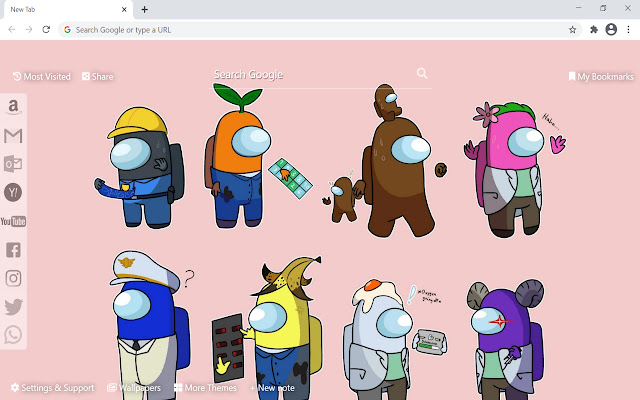Open the Facebook shortcut icon
Screen dimensions: 640x400
pos(13,250)
